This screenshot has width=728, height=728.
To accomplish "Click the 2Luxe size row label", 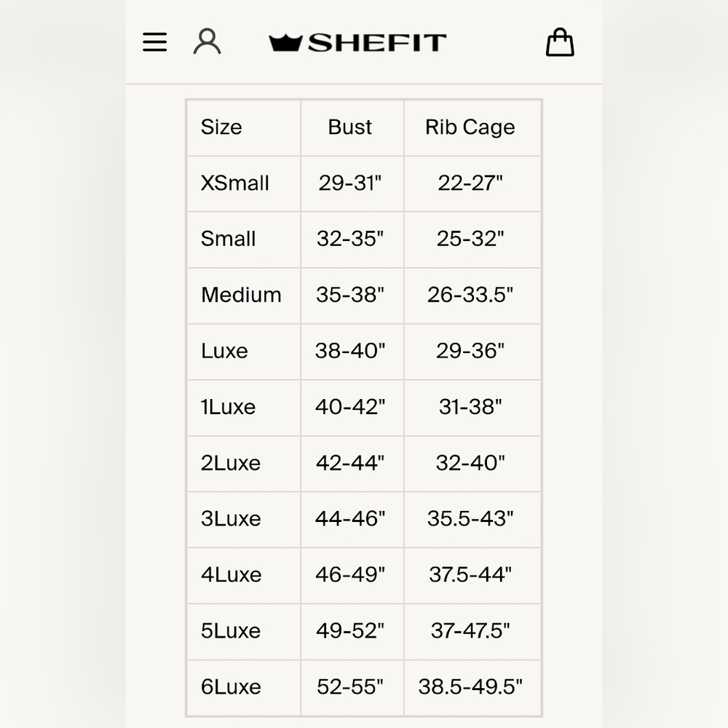I will coord(231,463).
